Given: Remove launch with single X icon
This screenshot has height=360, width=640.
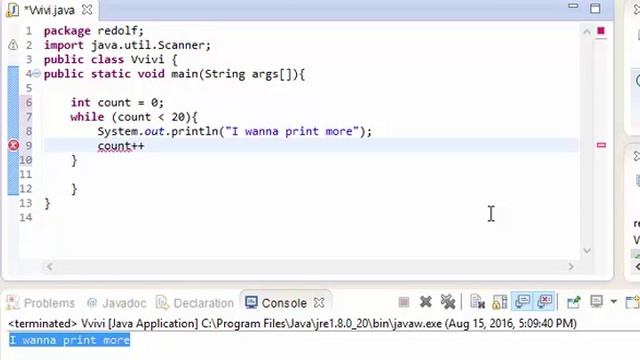Looking at the screenshot, I should [426, 302].
